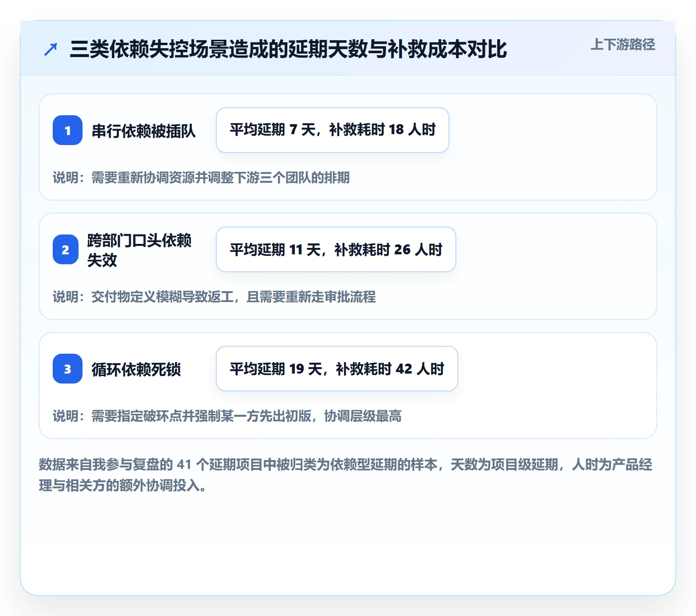This screenshot has width=696, height=616.
Task: Select the card title 三类依赖失控场景造成的延期天数与补救成本对比
Action: coord(288,49)
